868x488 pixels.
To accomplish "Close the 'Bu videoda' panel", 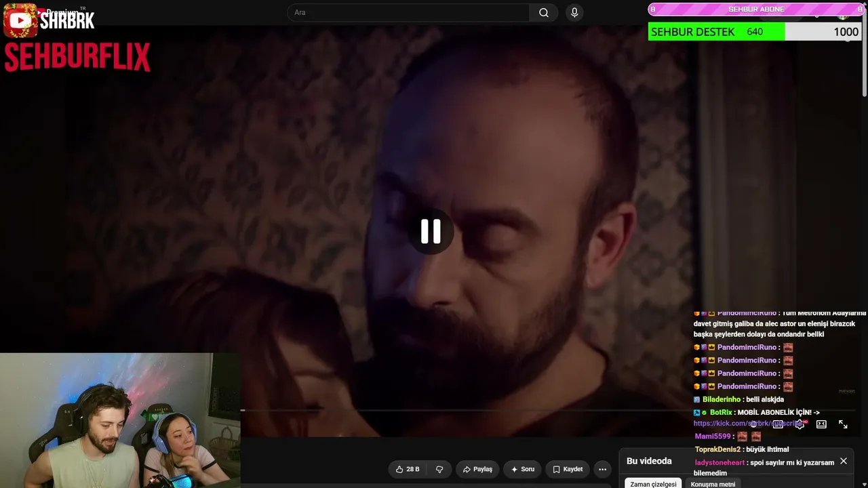I will click(844, 461).
